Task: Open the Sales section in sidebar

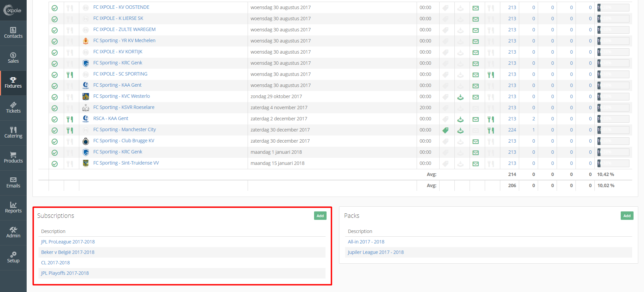Action: pos(13,58)
